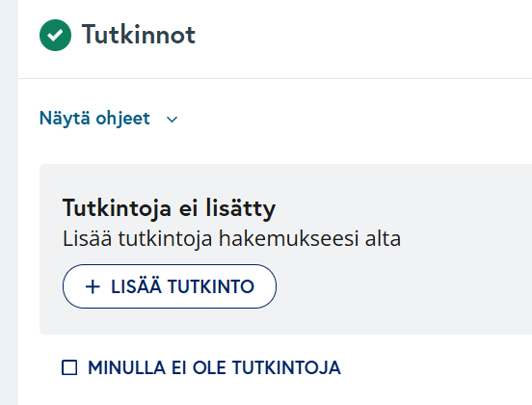
Task: Click the word TUTKINTOJA next to checkbox
Action: click(286, 367)
